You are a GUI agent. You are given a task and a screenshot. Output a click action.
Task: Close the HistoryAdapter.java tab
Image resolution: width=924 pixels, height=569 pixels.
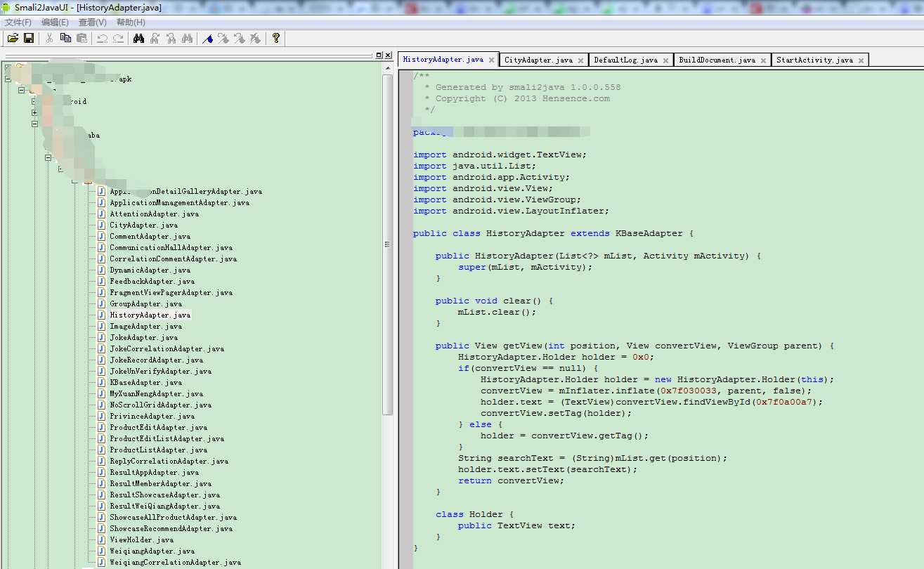pyautogui.click(x=491, y=60)
